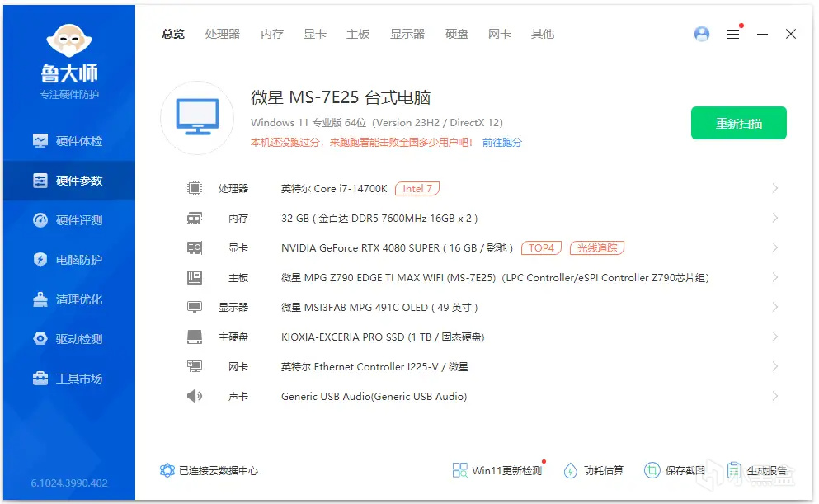Click the 已连接云数据中心 status
This screenshot has width=819, height=504.
[x=209, y=470]
